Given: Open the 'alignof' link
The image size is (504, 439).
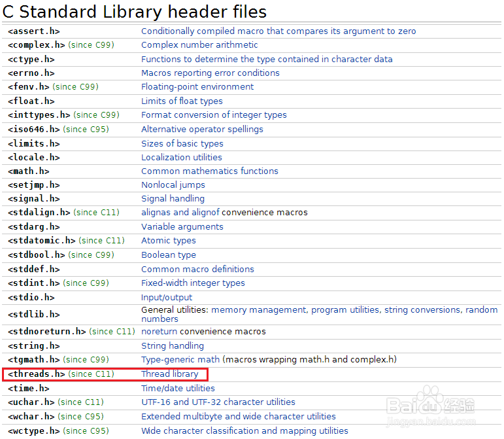Looking at the screenshot, I should coord(205,213).
